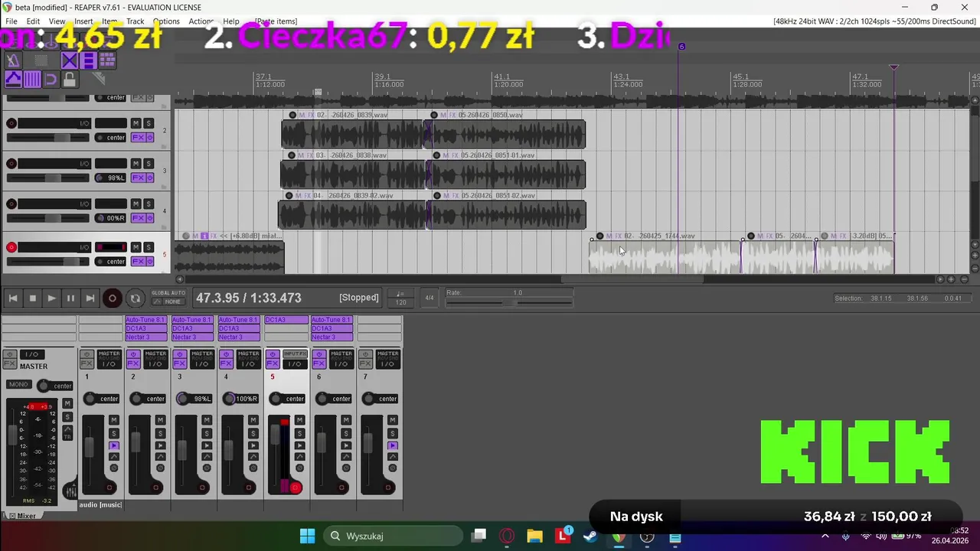Toggle phase button on mixer channel 4
Image resolution: width=980 pixels, height=551 pixels.
click(253, 468)
